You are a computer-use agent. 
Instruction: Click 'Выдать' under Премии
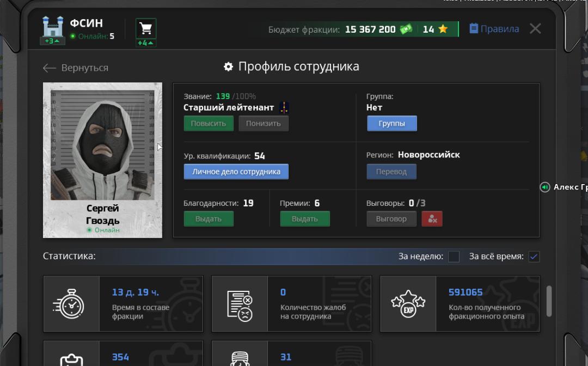305,219
